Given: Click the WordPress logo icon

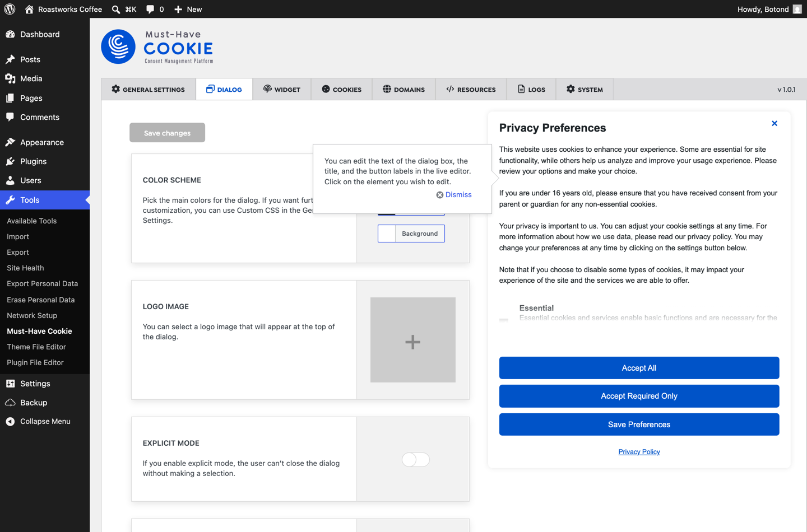Looking at the screenshot, I should [10, 9].
